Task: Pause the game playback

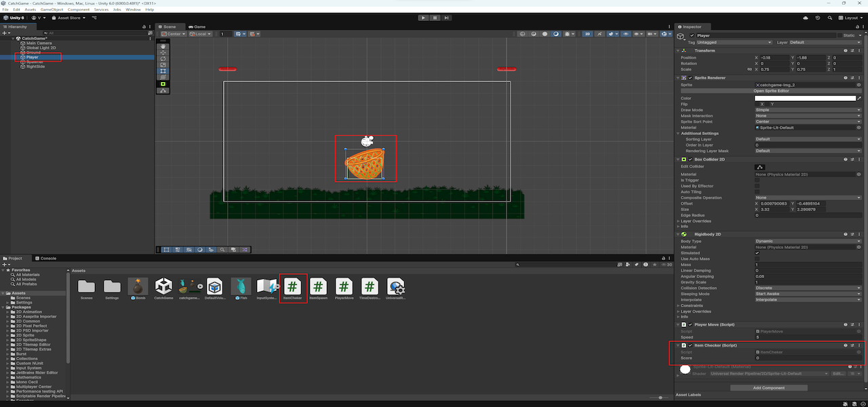Action: [435, 18]
